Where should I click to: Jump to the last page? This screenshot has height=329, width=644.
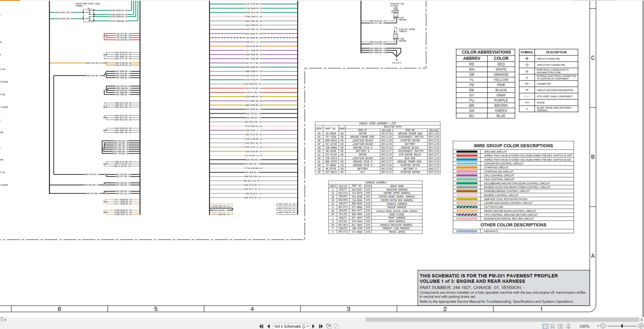321,326
